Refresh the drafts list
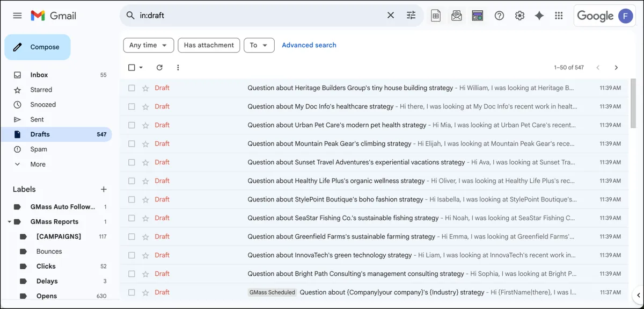The image size is (644, 309). click(x=159, y=68)
